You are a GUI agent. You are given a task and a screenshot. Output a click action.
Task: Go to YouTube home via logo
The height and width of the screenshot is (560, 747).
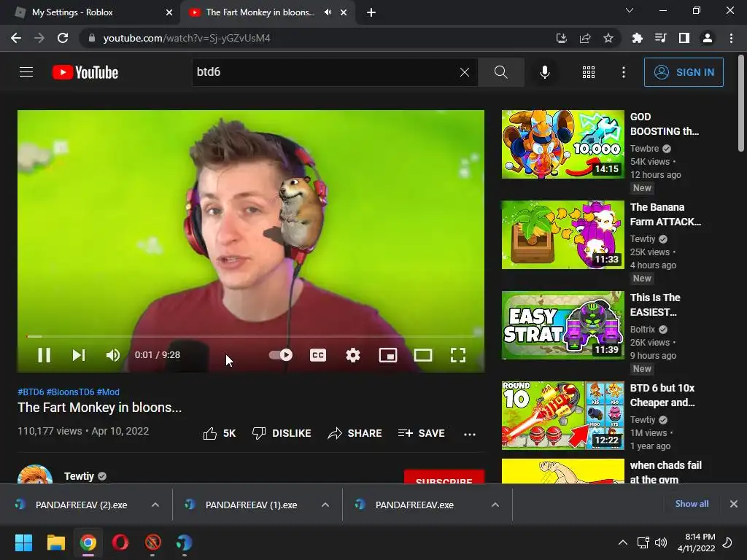(x=85, y=72)
